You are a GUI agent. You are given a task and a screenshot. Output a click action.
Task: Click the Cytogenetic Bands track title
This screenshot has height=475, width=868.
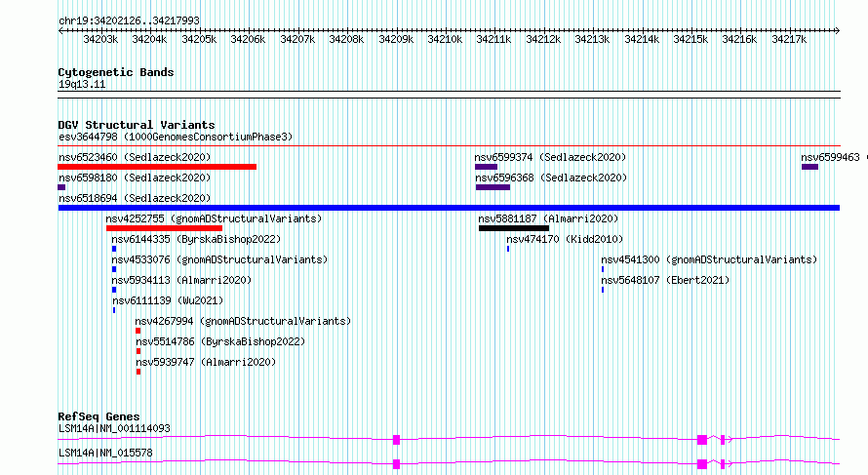point(116,72)
